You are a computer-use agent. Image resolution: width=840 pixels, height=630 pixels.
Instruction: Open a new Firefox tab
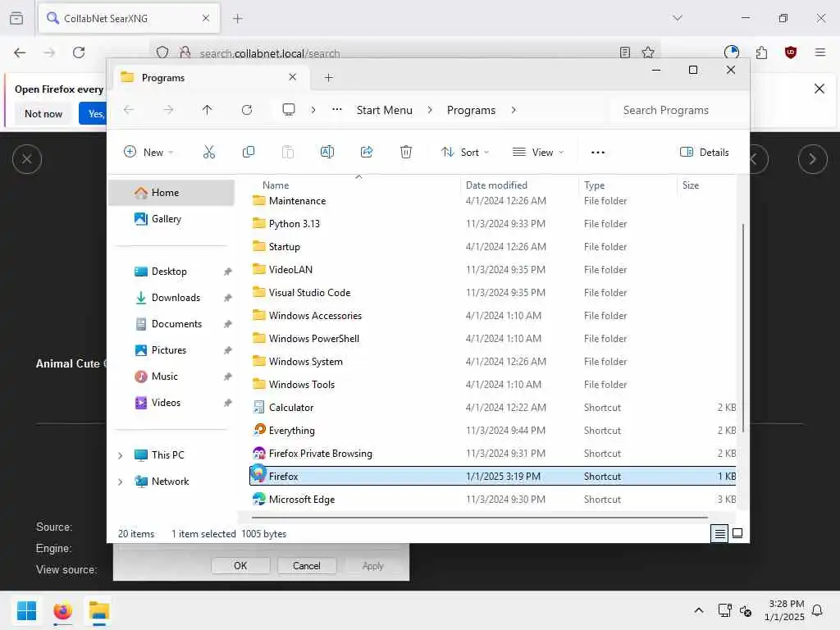238,19
